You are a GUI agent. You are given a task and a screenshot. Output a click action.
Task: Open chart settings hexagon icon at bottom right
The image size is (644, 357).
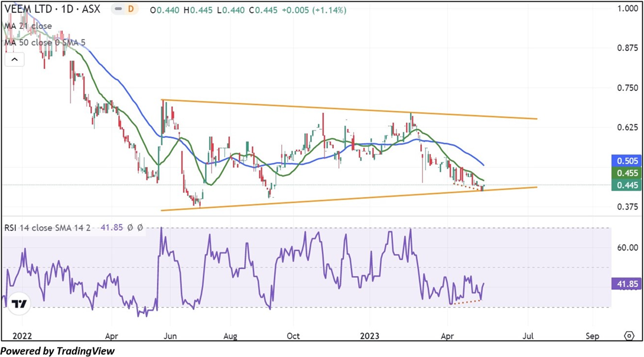pyautogui.click(x=629, y=336)
